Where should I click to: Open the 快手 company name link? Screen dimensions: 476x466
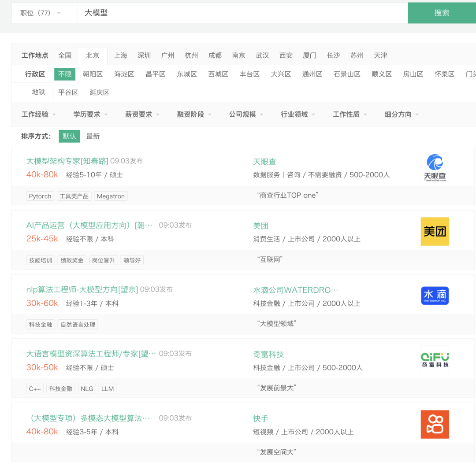pyautogui.click(x=260, y=419)
